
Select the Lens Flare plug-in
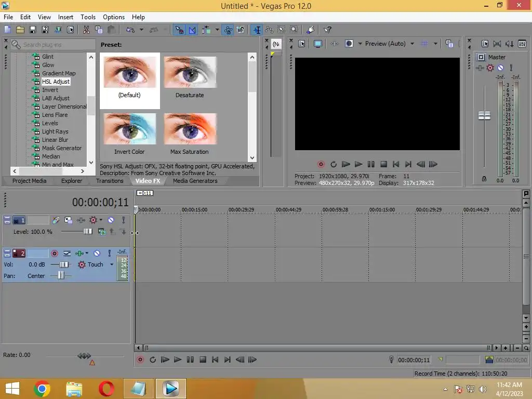pyautogui.click(x=55, y=115)
